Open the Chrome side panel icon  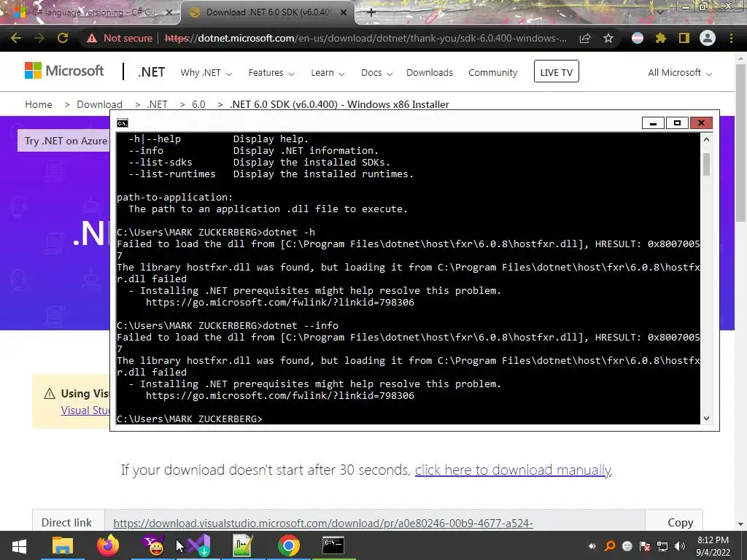684,38
